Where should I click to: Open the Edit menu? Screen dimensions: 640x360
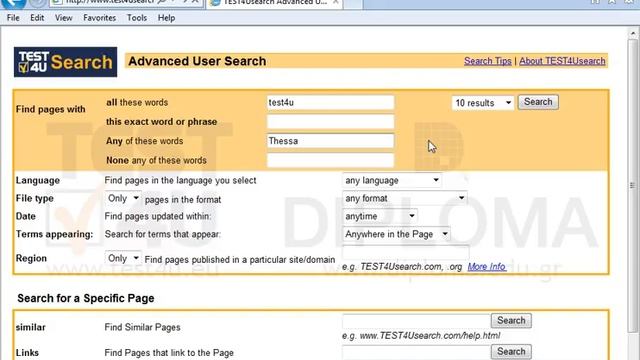(37, 18)
